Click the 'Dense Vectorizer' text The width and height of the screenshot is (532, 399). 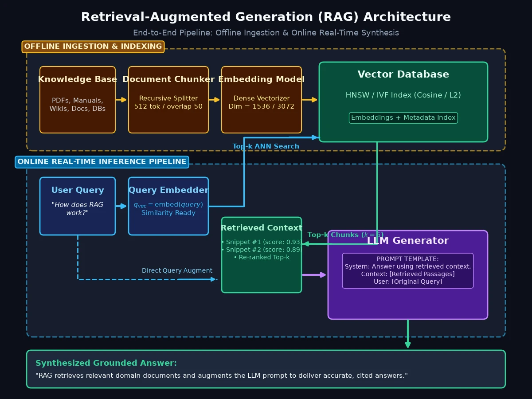coord(262,98)
